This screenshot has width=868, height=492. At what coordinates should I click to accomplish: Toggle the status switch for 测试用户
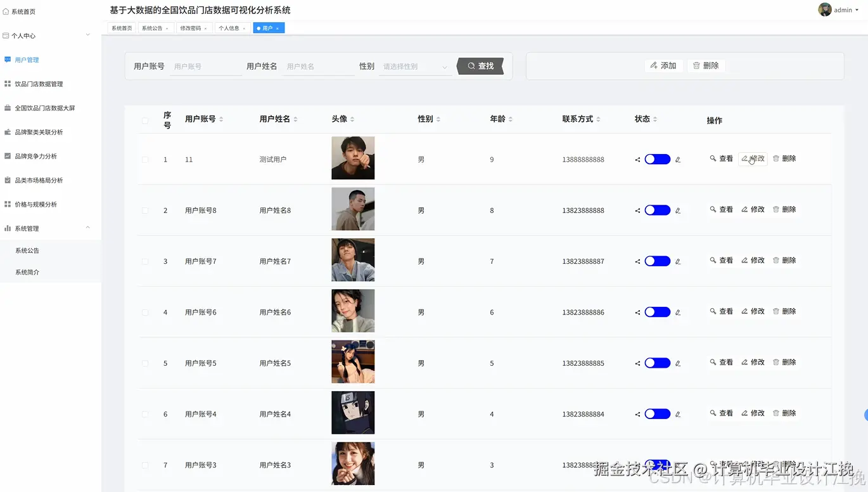click(658, 160)
